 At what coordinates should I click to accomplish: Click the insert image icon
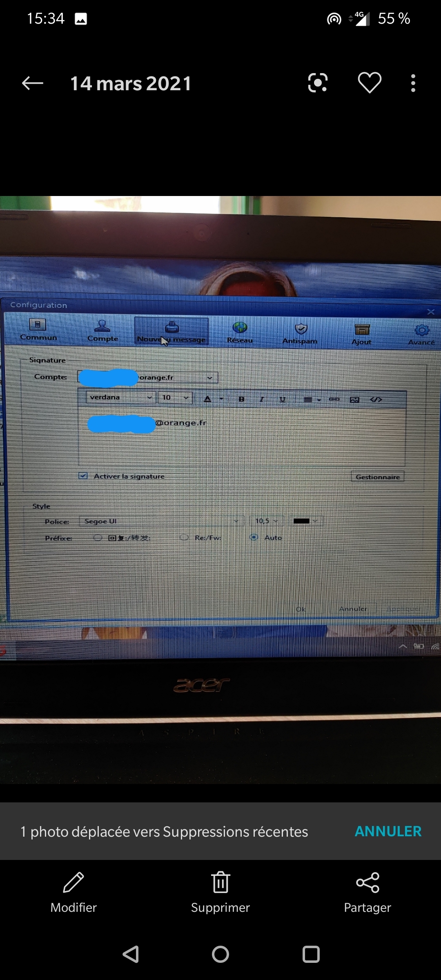coord(355,400)
